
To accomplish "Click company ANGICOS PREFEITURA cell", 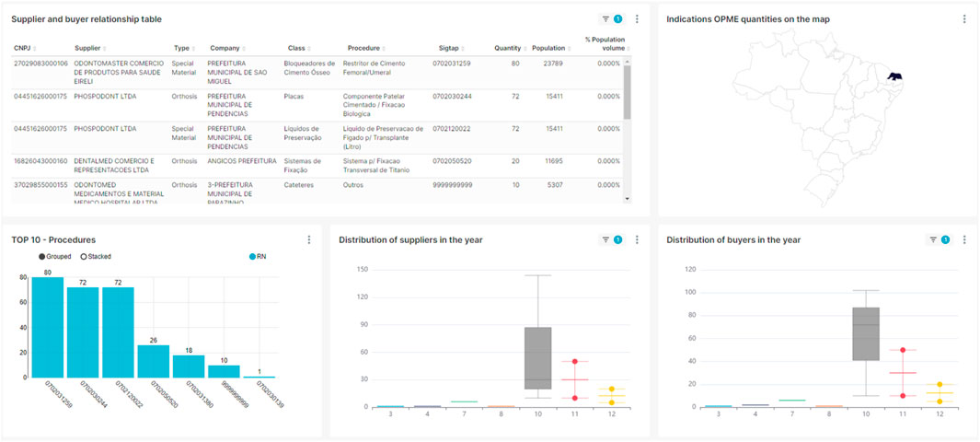I will (x=241, y=161).
